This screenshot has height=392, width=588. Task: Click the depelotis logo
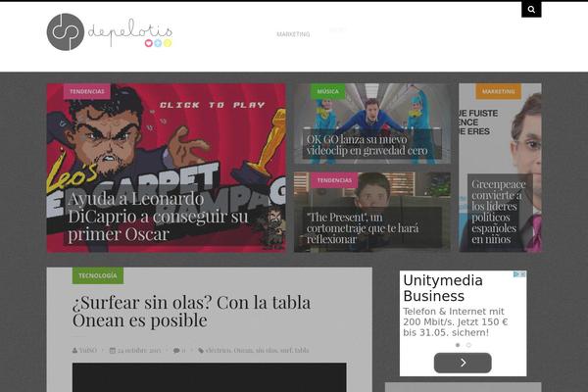tap(109, 32)
